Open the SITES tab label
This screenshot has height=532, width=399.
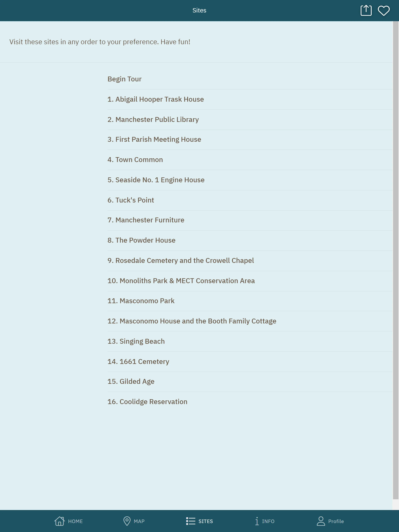[x=205, y=521]
